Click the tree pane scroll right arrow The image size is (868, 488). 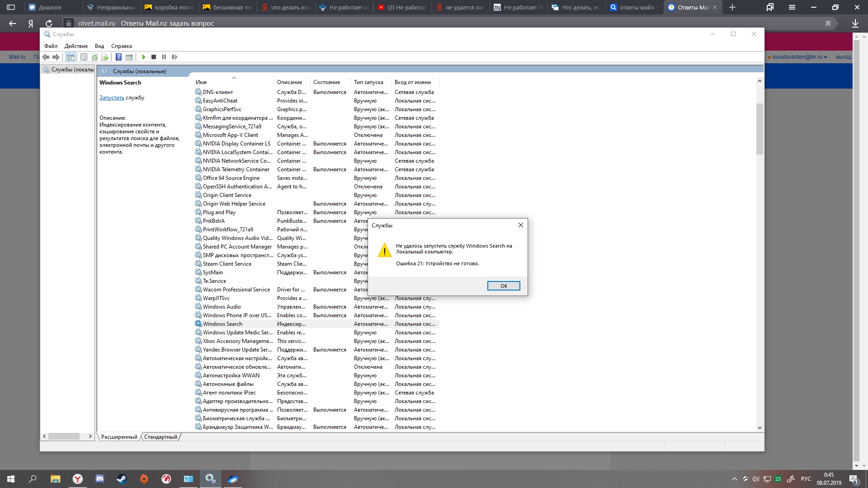(90, 436)
